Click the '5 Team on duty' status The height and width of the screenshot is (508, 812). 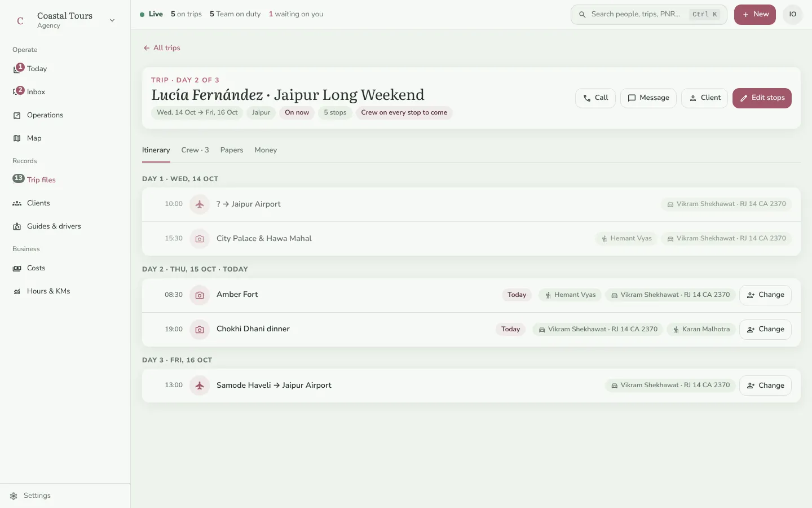point(235,14)
